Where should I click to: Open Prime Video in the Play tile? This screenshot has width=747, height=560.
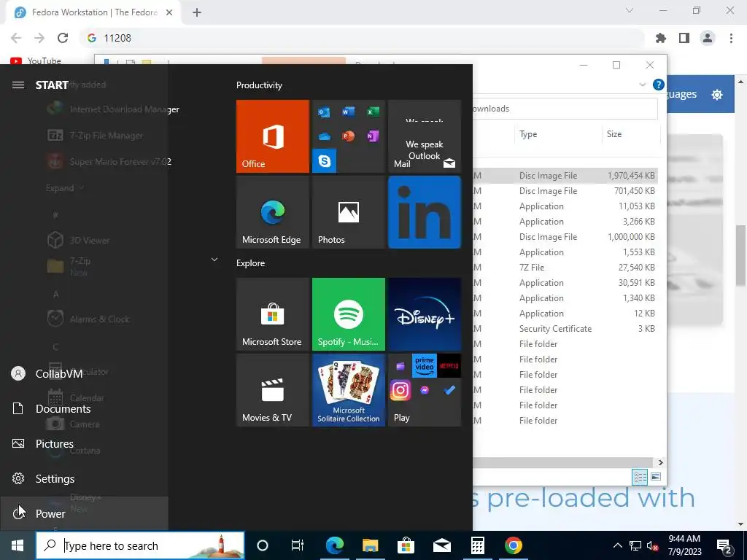coord(425,366)
